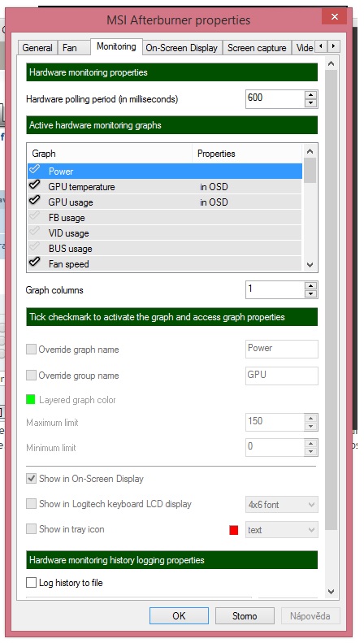Tick Override group name checkbox

31,375
